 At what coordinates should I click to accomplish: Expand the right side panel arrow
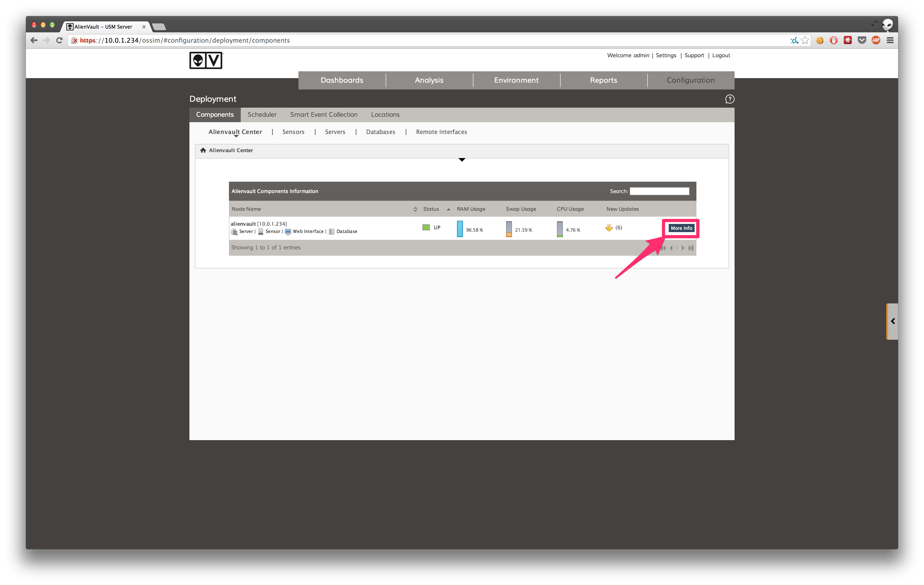[892, 322]
